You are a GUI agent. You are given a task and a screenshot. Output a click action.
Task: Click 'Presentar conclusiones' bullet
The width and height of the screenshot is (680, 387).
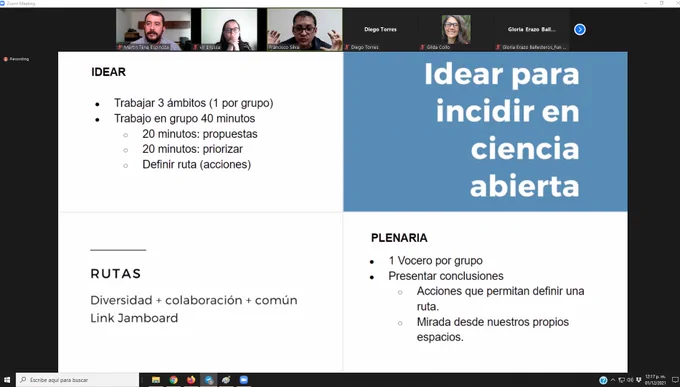(x=446, y=276)
